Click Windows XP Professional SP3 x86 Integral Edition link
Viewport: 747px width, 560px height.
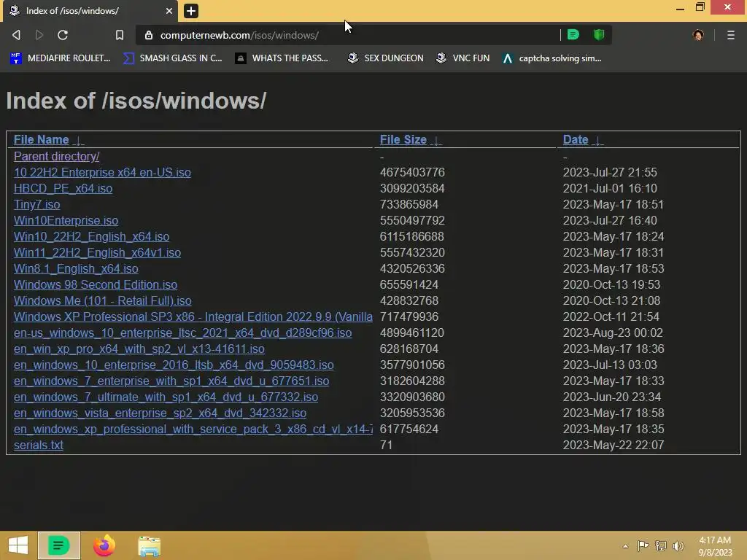(x=193, y=316)
